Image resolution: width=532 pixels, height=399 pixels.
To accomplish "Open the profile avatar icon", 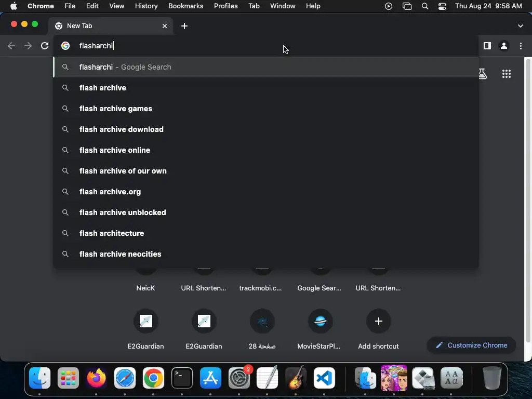I will (x=504, y=46).
